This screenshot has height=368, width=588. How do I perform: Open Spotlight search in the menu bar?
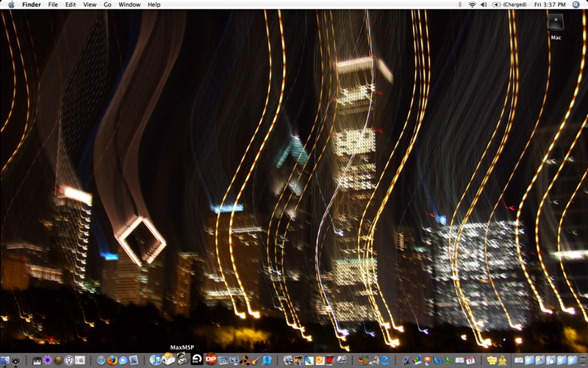576,4
